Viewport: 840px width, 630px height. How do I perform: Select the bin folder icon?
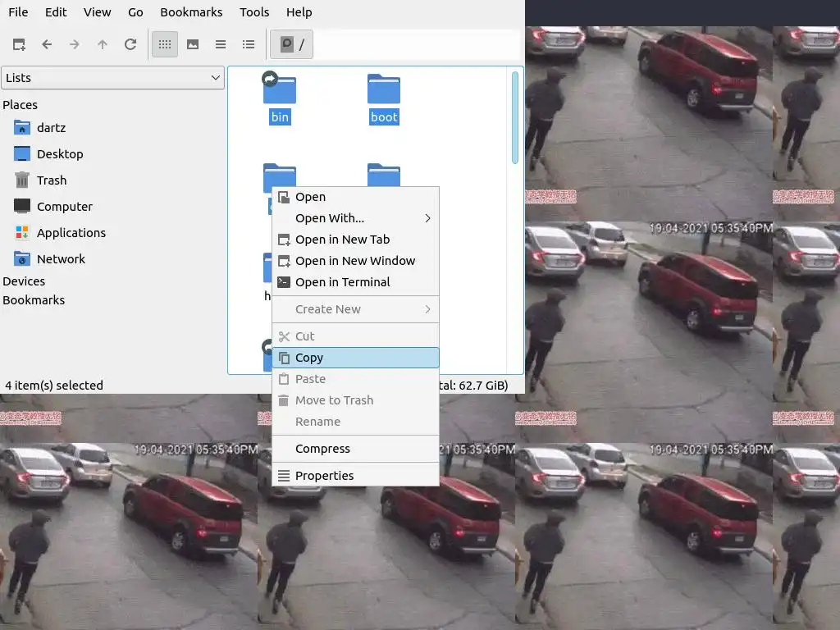coord(279,89)
